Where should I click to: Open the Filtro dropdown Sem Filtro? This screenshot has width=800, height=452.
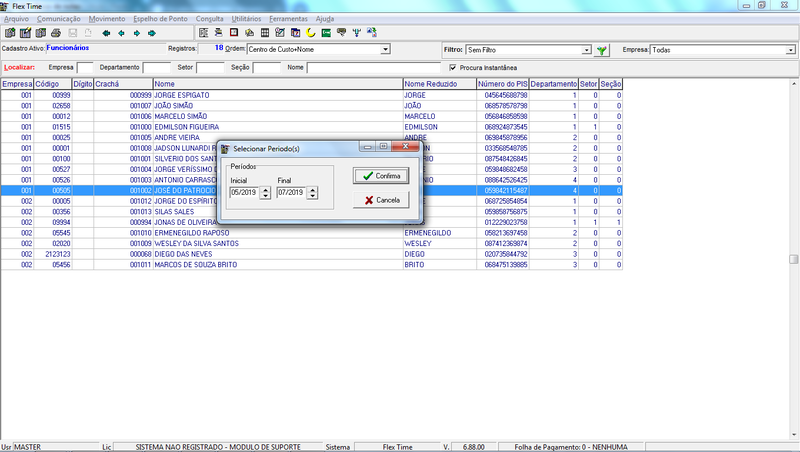[x=587, y=50]
